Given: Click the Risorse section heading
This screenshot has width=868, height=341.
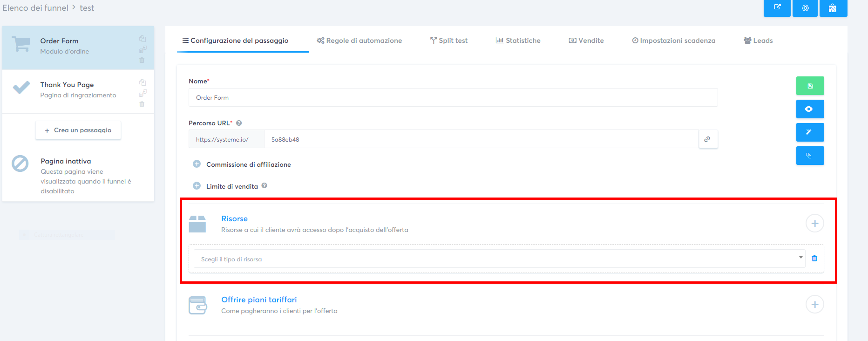Looking at the screenshot, I should click(234, 218).
